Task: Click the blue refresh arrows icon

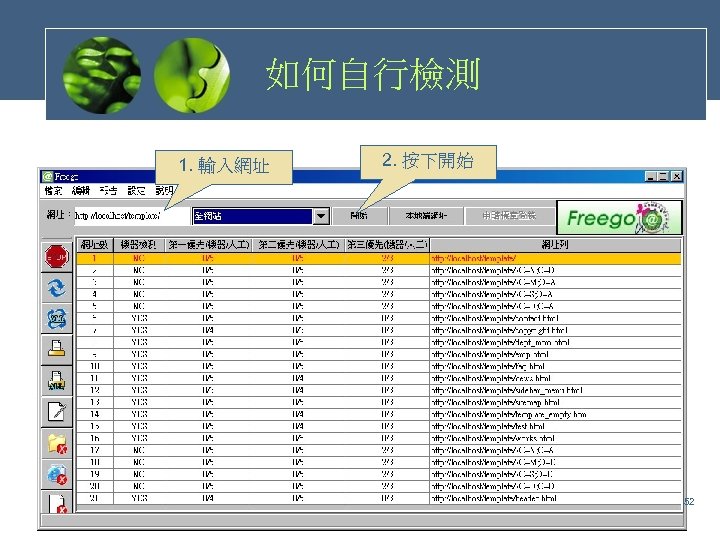Action: point(57,288)
